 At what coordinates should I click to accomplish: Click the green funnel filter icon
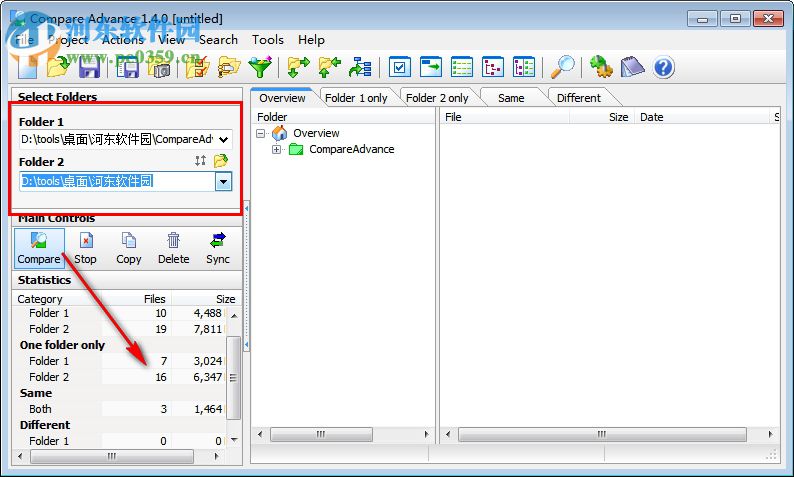pos(260,67)
